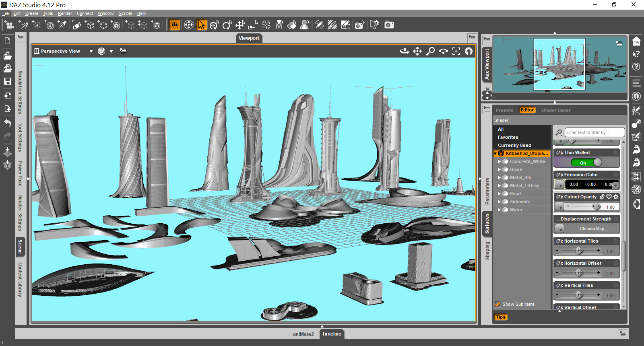Select the Favorites filter
The height and width of the screenshot is (346, 644).
(x=522, y=137)
